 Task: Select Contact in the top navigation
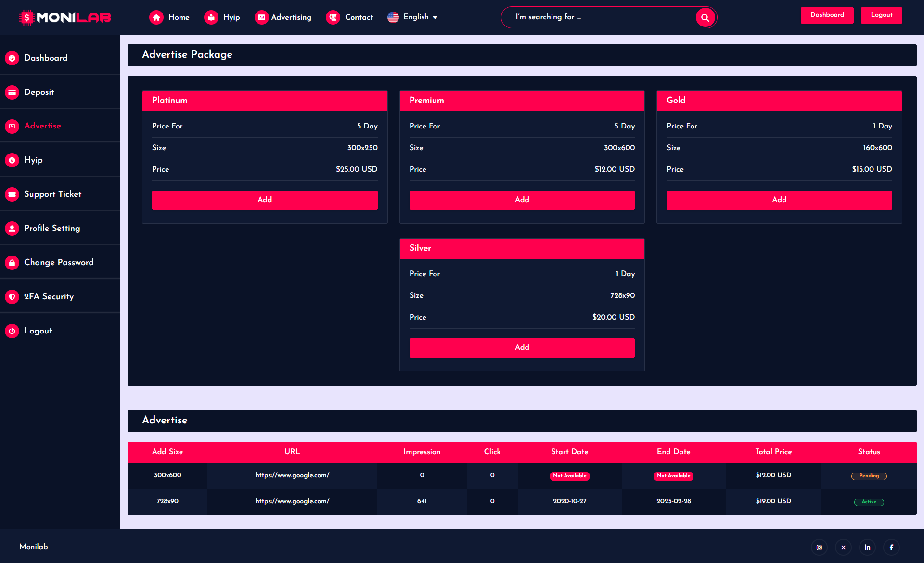(350, 17)
